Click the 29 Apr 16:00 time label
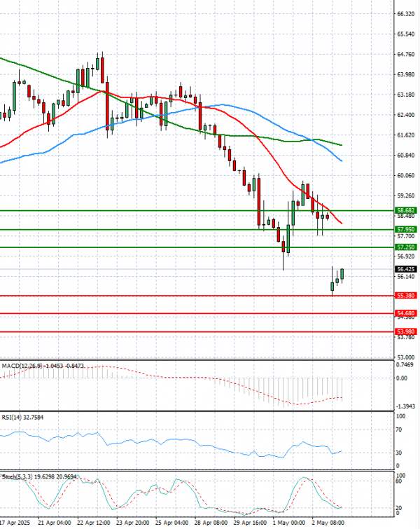 [x=250, y=523]
